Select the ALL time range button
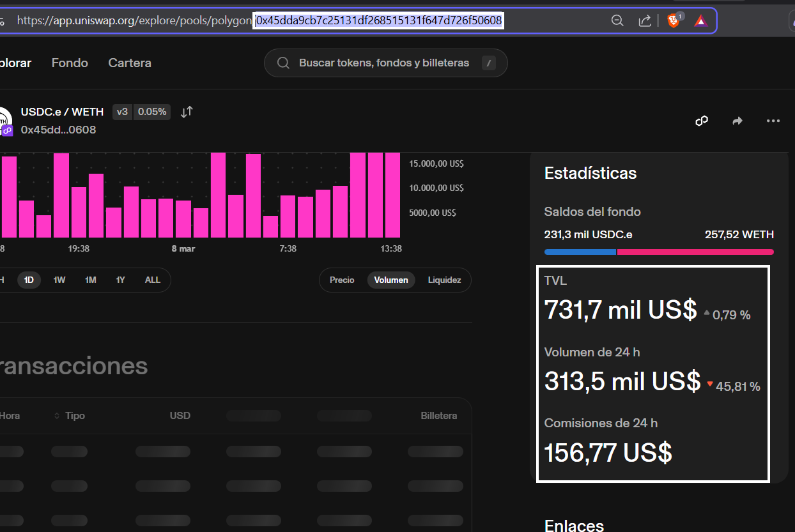The height and width of the screenshot is (532, 795). click(x=153, y=280)
